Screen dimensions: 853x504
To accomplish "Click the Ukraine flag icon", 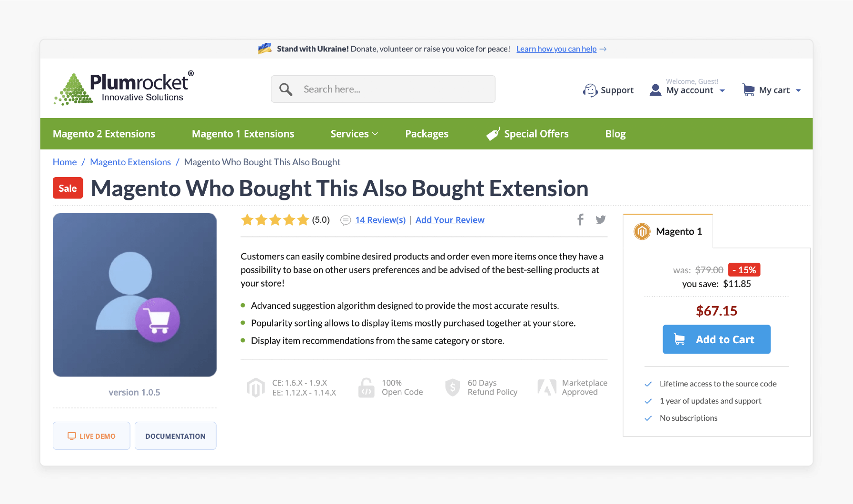I will [x=265, y=49].
